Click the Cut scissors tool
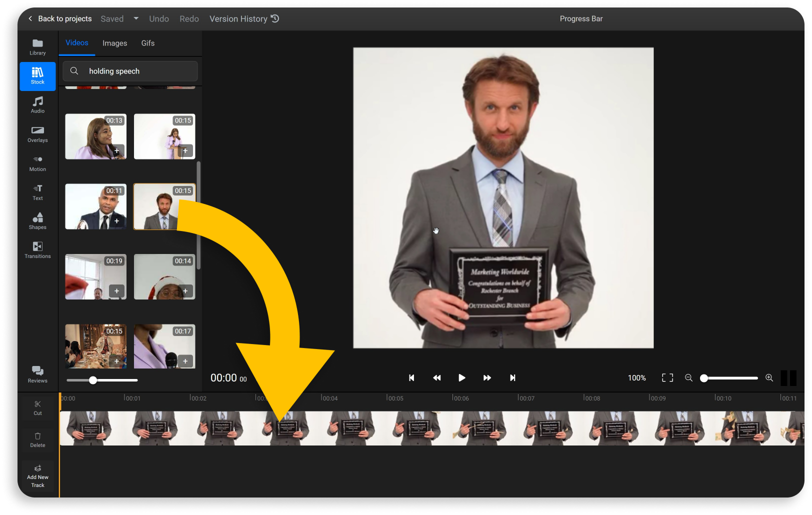Viewport: 812px width, 515px height. coord(37,407)
